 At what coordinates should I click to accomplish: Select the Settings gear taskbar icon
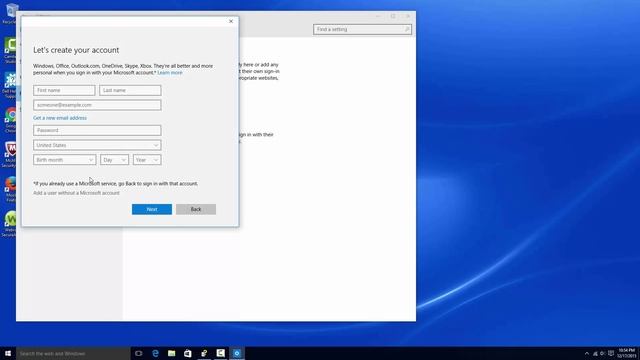pyautogui.click(x=237, y=353)
